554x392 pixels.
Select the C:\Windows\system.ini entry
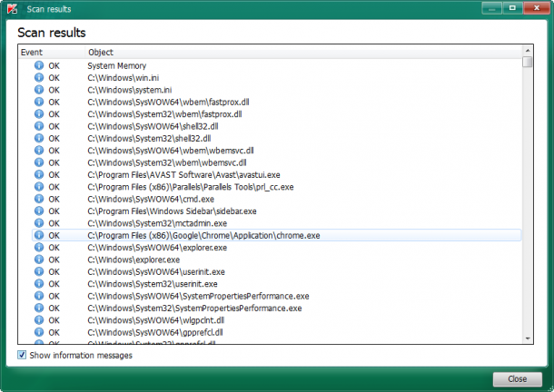(130, 90)
